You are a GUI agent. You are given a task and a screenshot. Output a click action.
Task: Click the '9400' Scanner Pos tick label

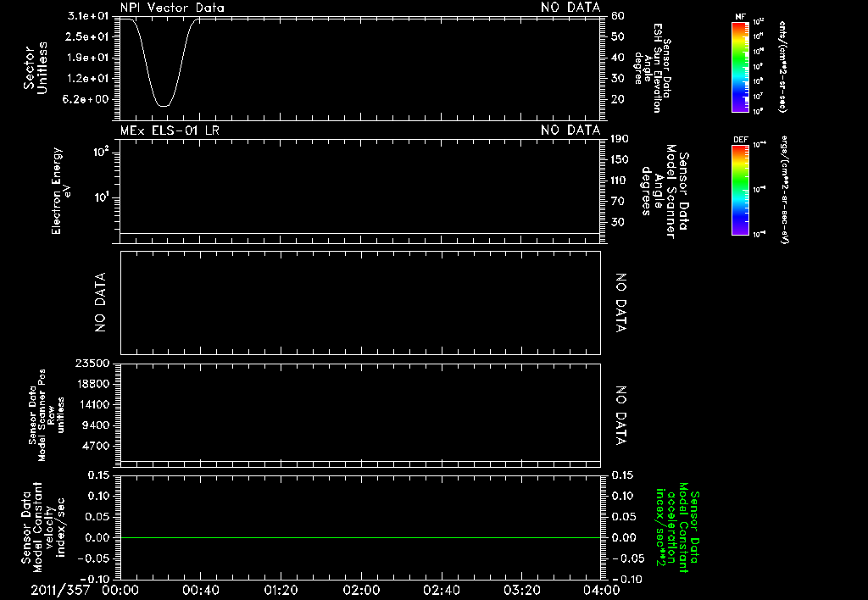[x=96, y=425]
